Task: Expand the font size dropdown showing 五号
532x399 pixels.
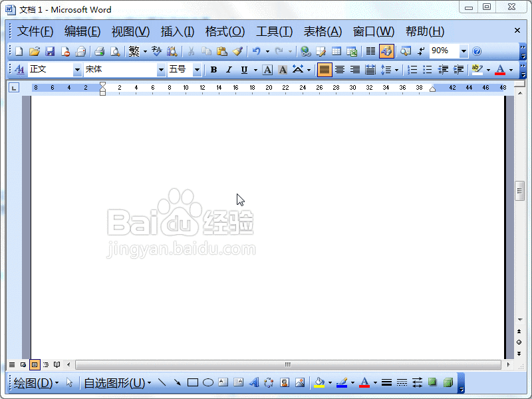Action: (x=197, y=70)
